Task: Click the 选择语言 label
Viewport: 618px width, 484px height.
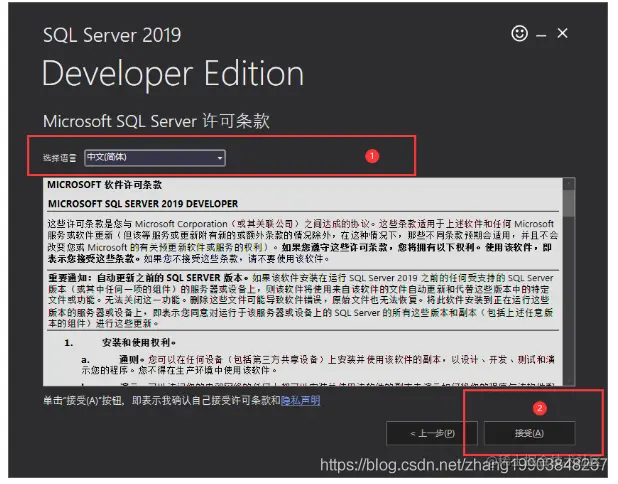Action: coord(60,158)
